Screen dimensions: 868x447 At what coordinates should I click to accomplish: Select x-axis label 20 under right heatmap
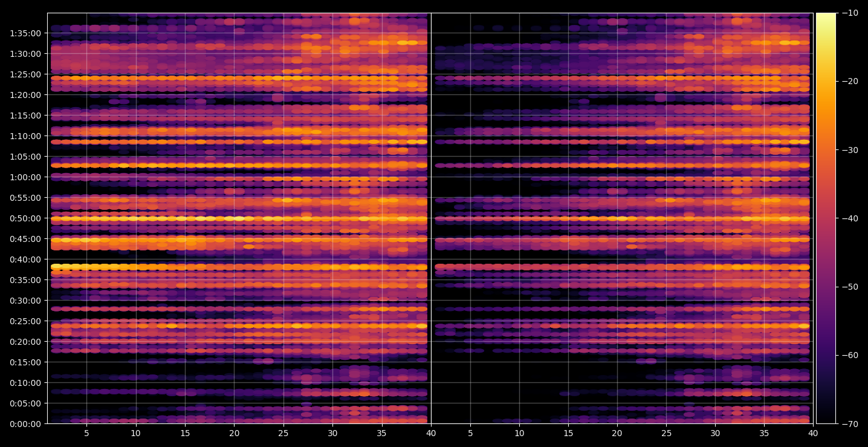(617, 433)
